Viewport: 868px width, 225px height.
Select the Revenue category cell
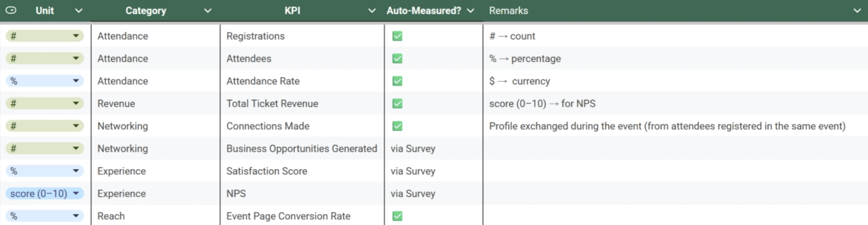pyautogui.click(x=155, y=104)
